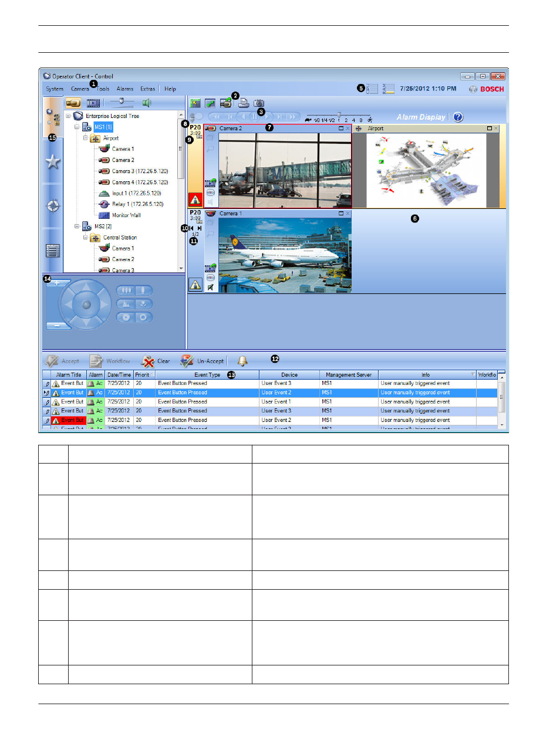Collapse the Airport folder node
The height and width of the screenshot is (747, 560).
click(x=85, y=138)
